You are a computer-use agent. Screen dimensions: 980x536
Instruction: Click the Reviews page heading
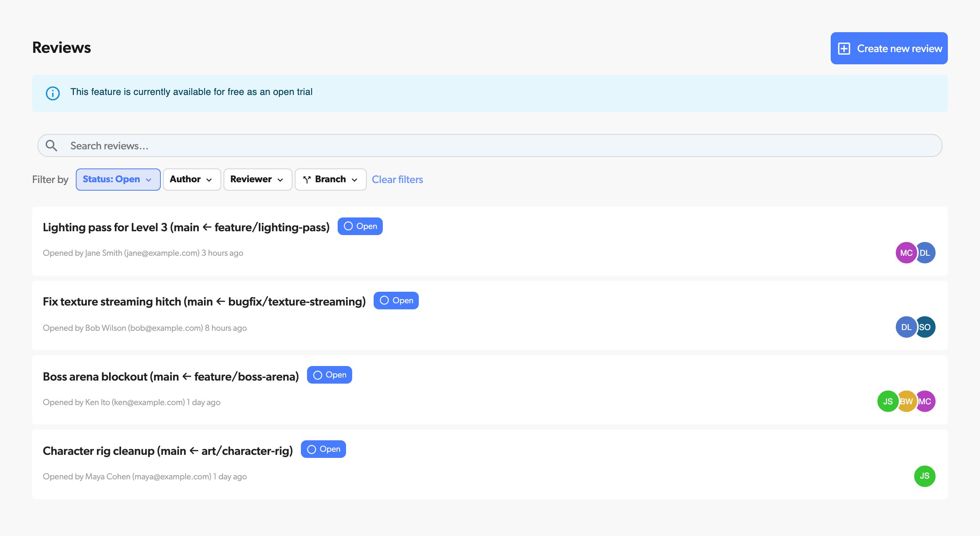point(62,48)
